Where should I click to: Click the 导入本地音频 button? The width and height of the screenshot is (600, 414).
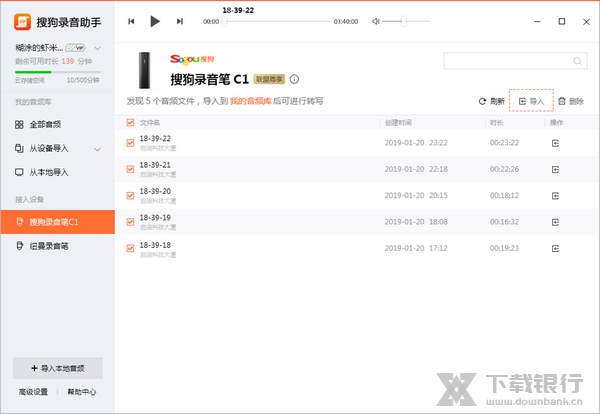57,368
